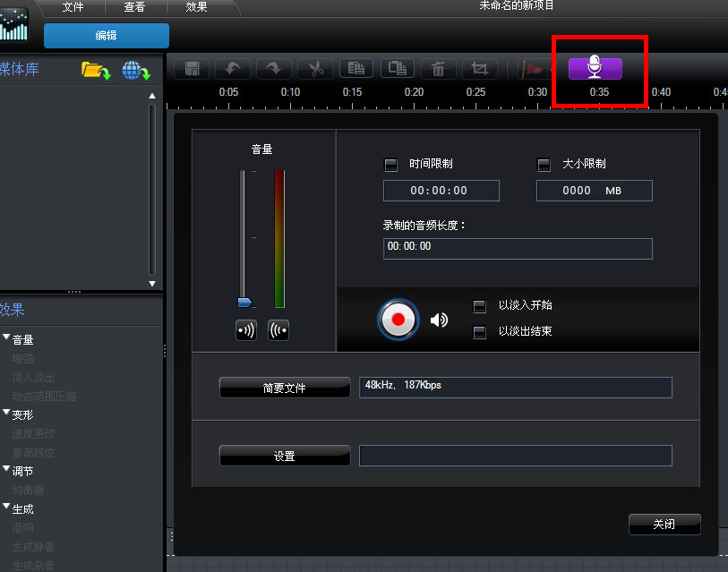Enable the 大小限制 checkbox

[544, 164]
